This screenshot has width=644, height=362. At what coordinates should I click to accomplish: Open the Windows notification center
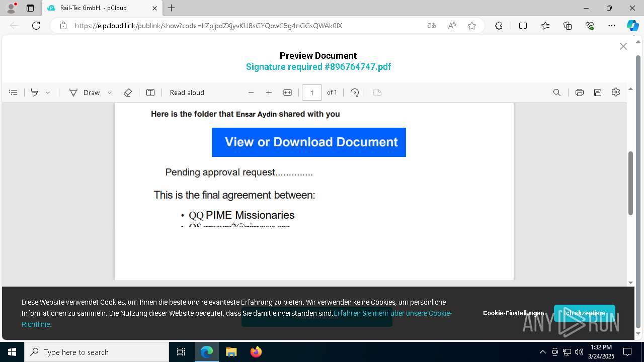pos(627,352)
